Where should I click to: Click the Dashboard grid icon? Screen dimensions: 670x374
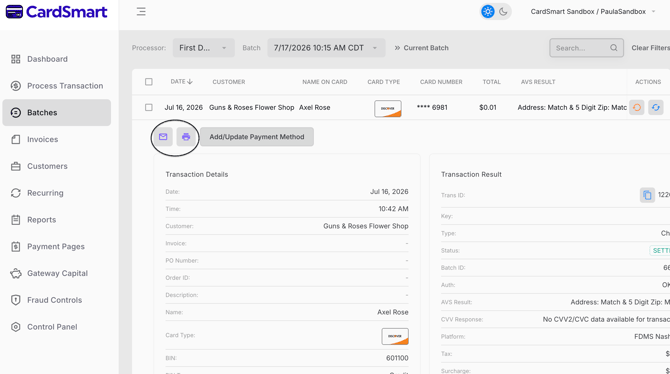(x=16, y=59)
